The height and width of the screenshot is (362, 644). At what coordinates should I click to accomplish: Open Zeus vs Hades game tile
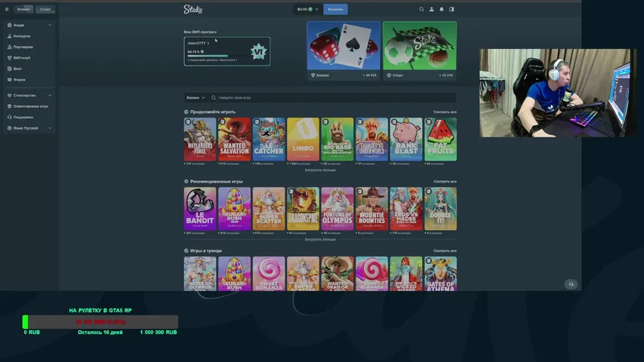pos(405,208)
